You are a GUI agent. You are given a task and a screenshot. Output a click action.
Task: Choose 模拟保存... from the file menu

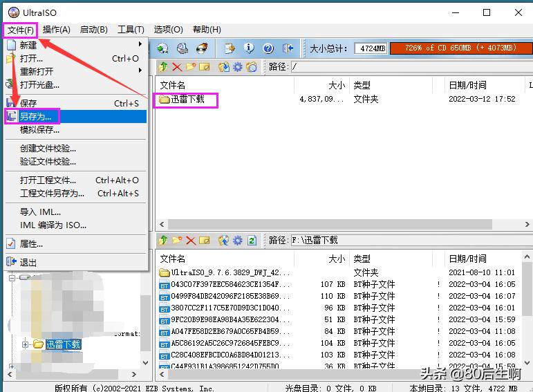pyautogui.click(x=76, y=129)
